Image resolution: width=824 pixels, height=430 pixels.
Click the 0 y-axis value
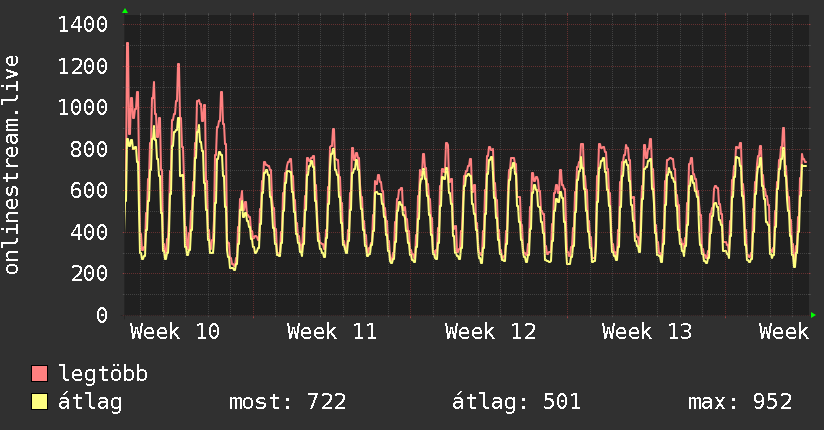pos(102,315)
